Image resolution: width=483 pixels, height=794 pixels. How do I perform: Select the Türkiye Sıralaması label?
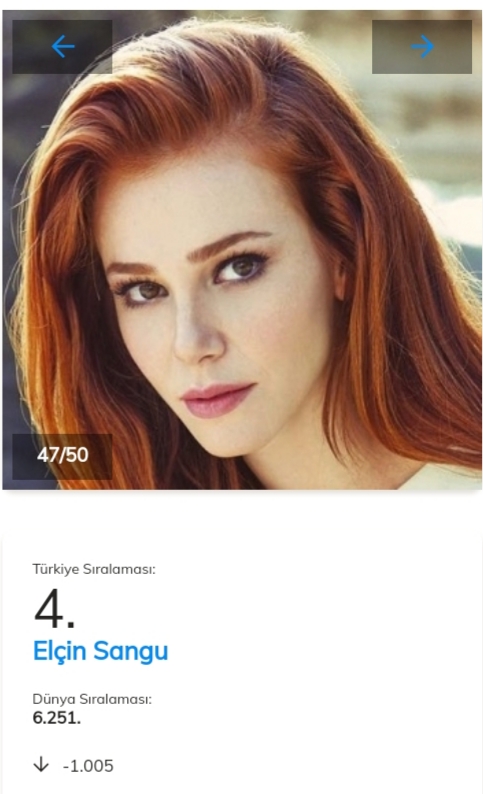click(94, 569)
